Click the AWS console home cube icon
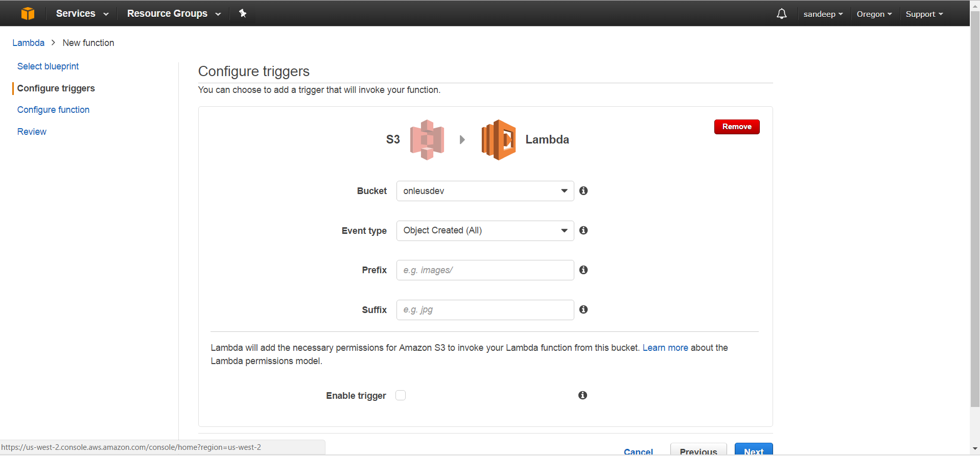This screenshot has width=980, height=456. point(28,13)
